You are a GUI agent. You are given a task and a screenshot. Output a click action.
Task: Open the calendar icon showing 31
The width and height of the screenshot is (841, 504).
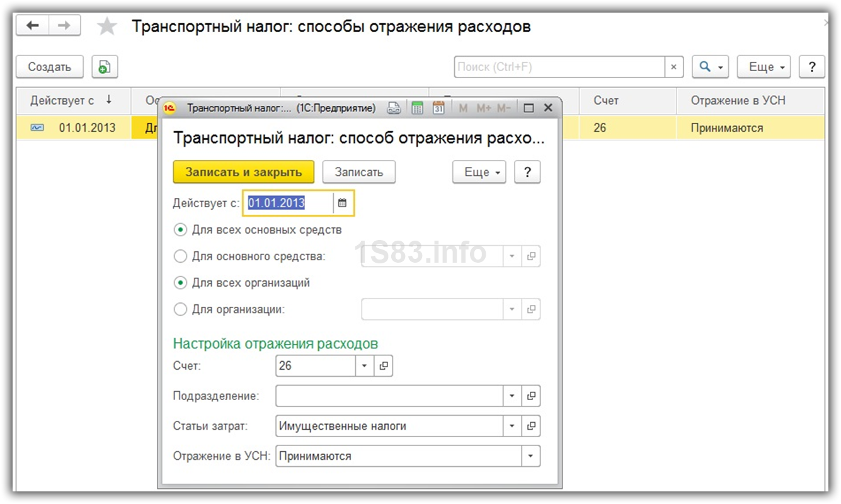click(x=438, y=108)
